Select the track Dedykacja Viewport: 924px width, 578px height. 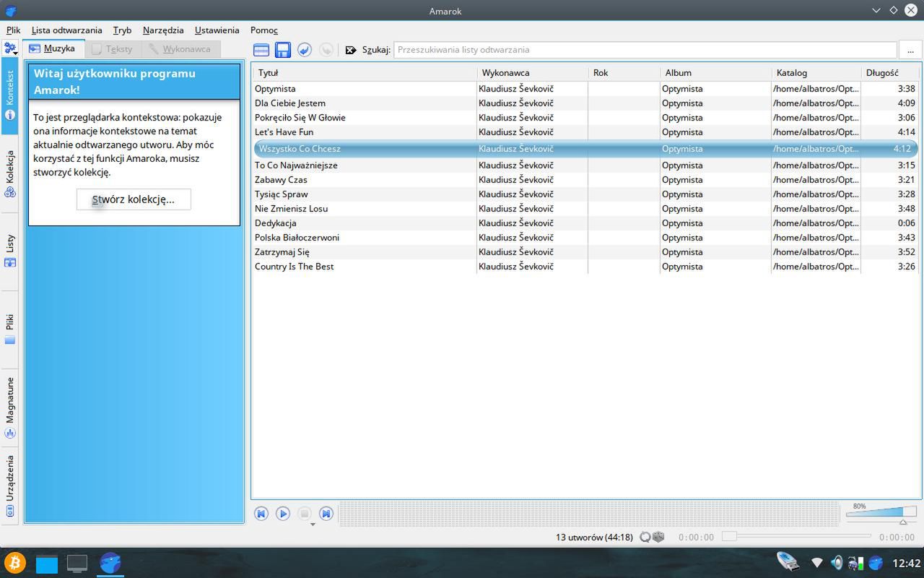(585, 223)
